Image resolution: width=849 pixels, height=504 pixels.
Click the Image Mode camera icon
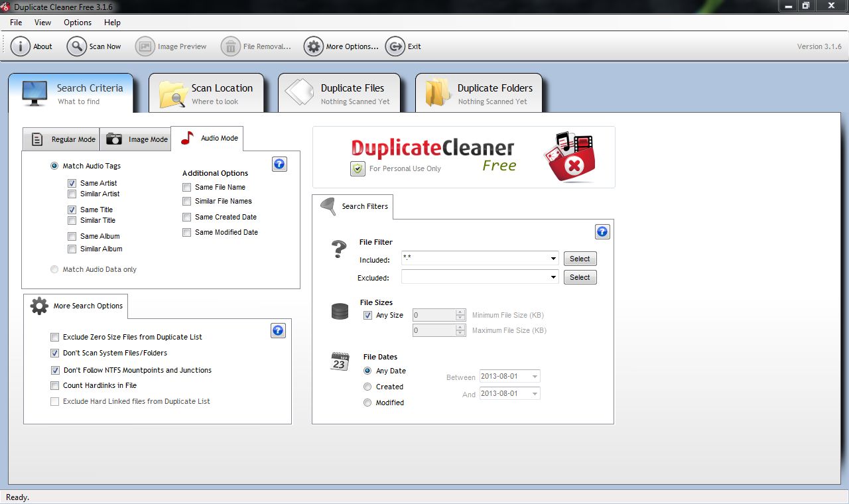115,139
